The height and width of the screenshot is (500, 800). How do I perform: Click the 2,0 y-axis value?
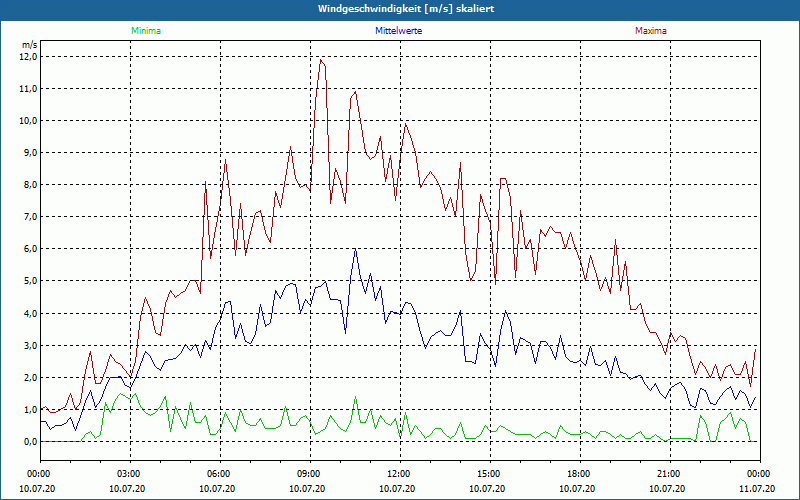(30, 378)
